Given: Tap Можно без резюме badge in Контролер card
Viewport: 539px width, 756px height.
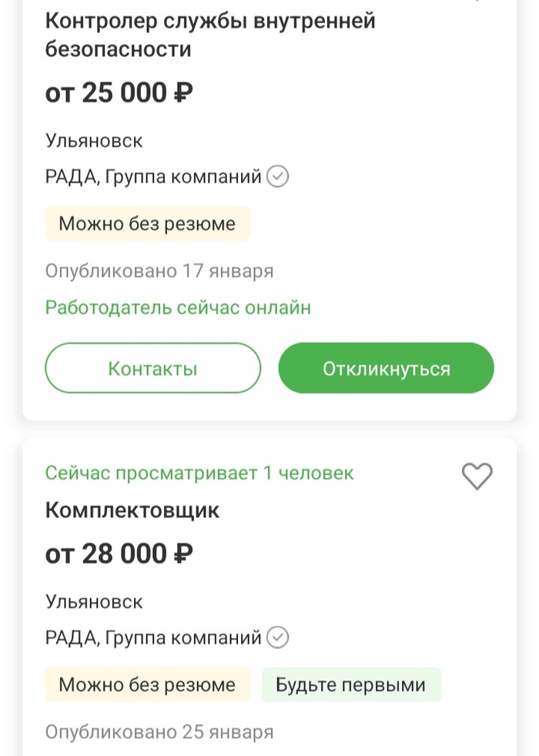Looking at the screenshot, I should coord(147,224).
